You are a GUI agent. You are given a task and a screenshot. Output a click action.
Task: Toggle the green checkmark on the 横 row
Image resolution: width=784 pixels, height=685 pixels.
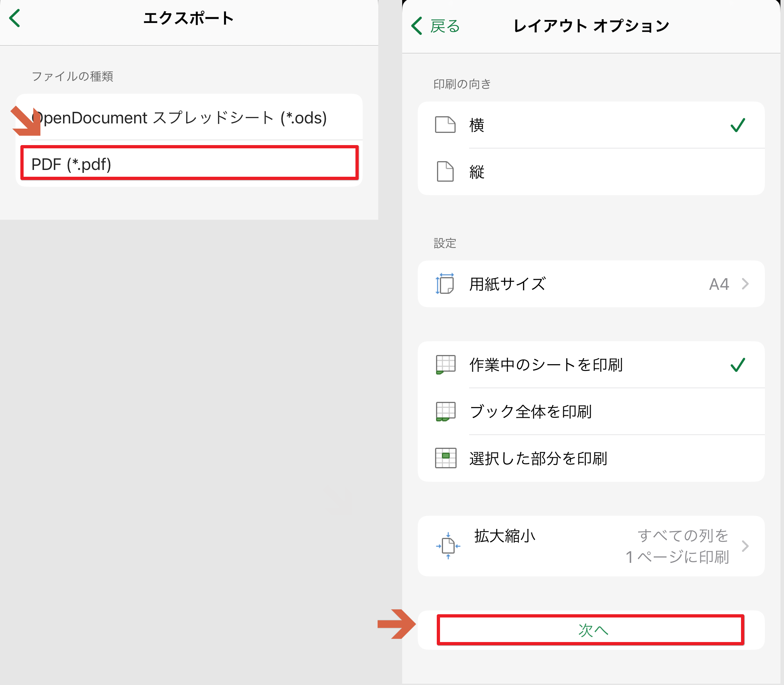(x=738, y=125)
